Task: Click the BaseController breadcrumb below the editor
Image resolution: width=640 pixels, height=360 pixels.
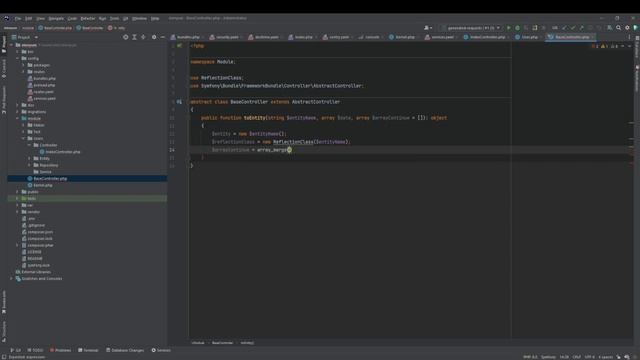Action: pos(222,343)
